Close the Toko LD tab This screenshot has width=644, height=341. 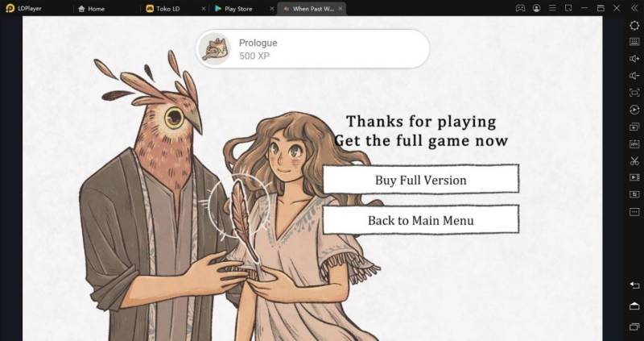pos(204,9)
